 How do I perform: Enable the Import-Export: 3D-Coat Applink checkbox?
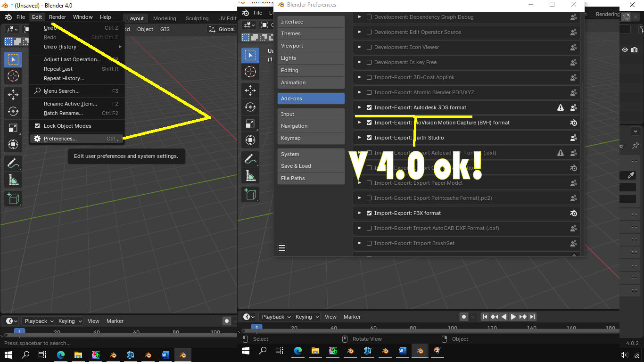[x=369, y=77]
